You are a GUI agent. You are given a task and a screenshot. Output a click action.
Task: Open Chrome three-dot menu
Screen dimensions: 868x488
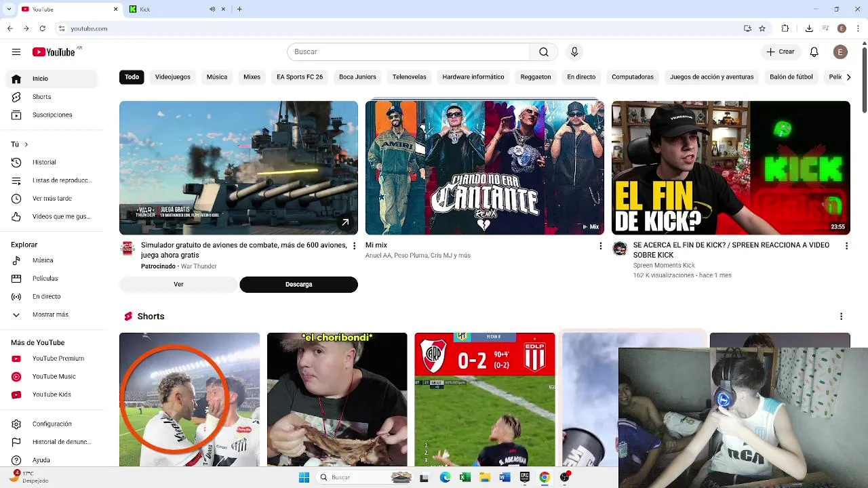858,28
